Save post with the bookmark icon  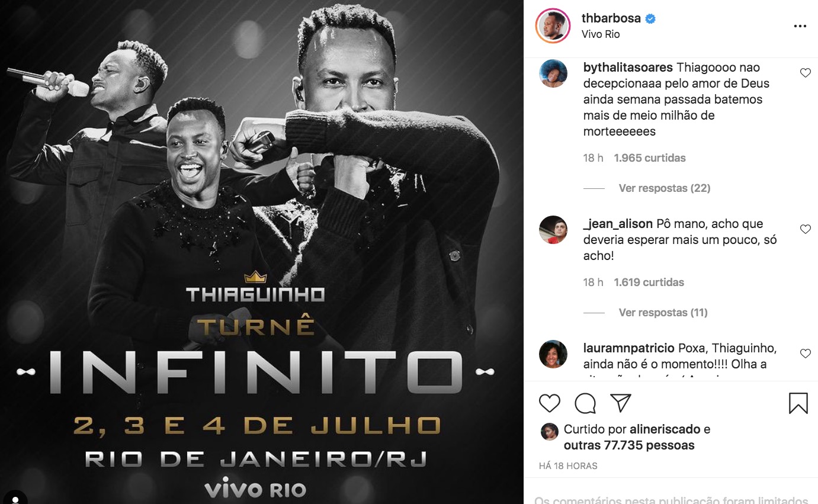coord(798,403)
